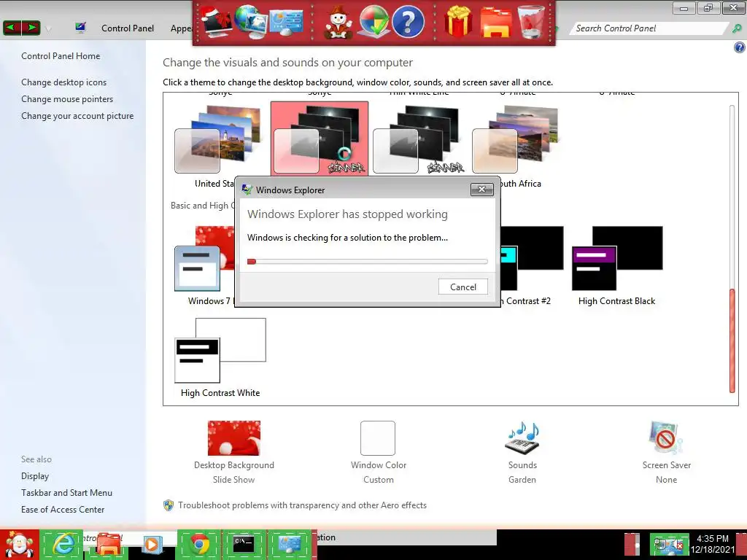The width and height of the screenshot is (747, 560).
Task: Click the taskbar clock showing 4:35 PM
Action: coord(713,544)
